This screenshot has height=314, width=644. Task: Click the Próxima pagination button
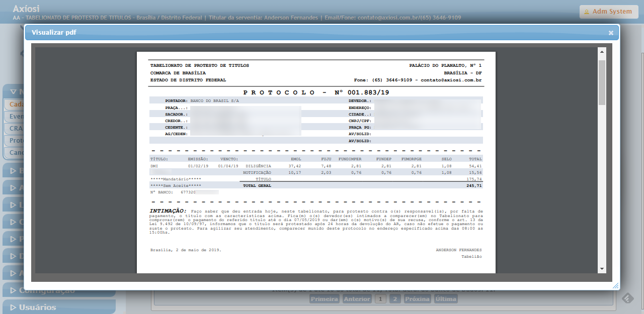click(x=417, y=299)
